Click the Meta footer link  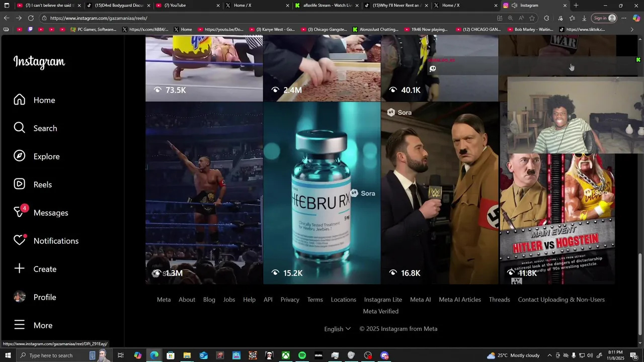(164, 300)
